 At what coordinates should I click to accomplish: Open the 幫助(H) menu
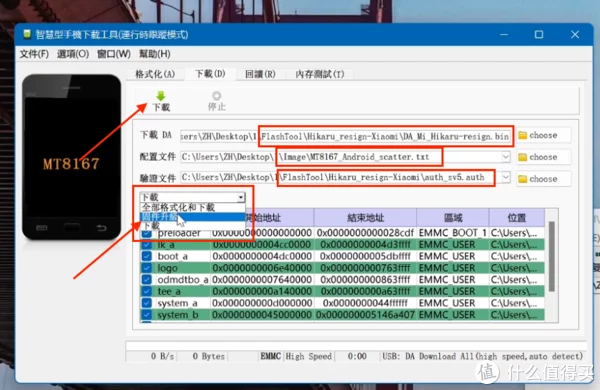pyautogui.click(x=155, y=54)
